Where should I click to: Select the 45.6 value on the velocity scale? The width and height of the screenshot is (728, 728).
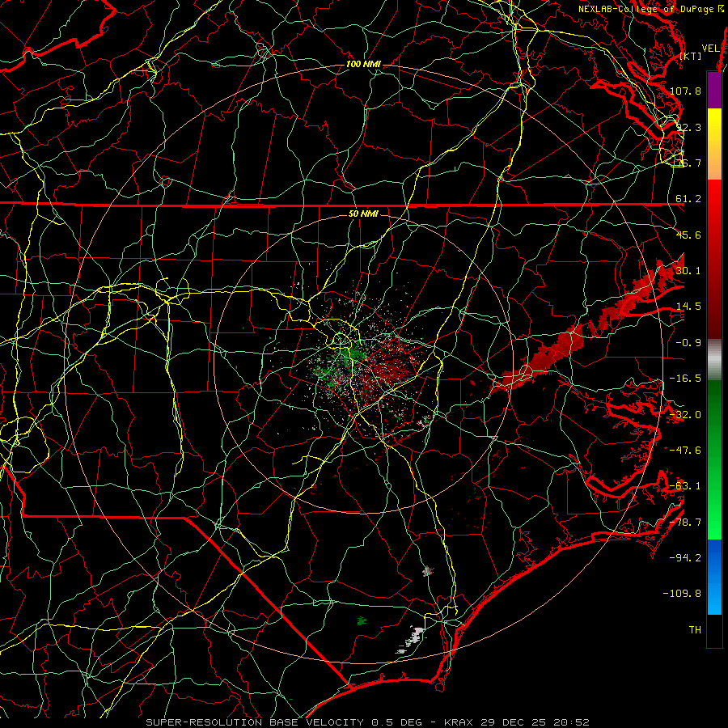tap(688, 235)
